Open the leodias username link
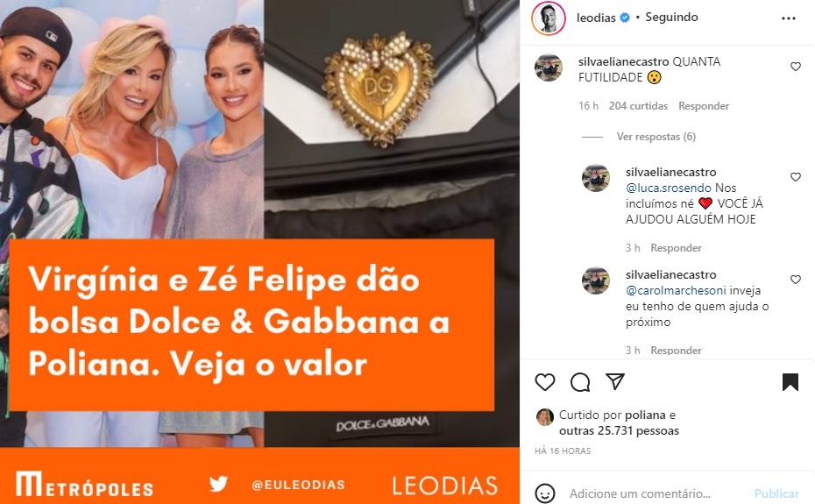Image resolution: width=815 pixels, height=504 pixels. point(596,18)
